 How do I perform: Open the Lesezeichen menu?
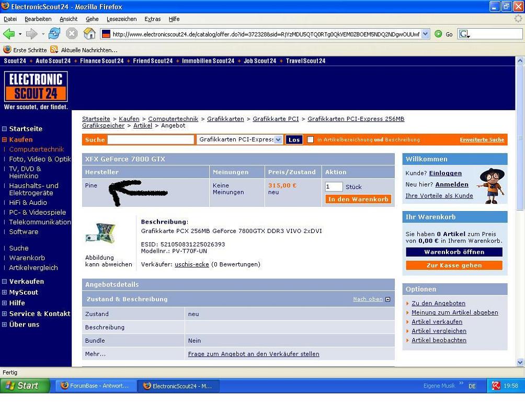tap(121, 19)
